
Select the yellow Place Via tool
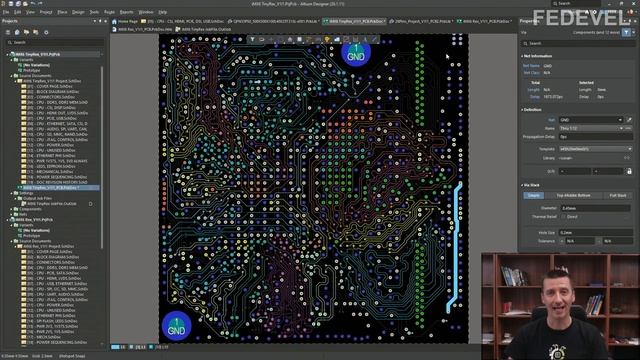(x=327, y=40)
